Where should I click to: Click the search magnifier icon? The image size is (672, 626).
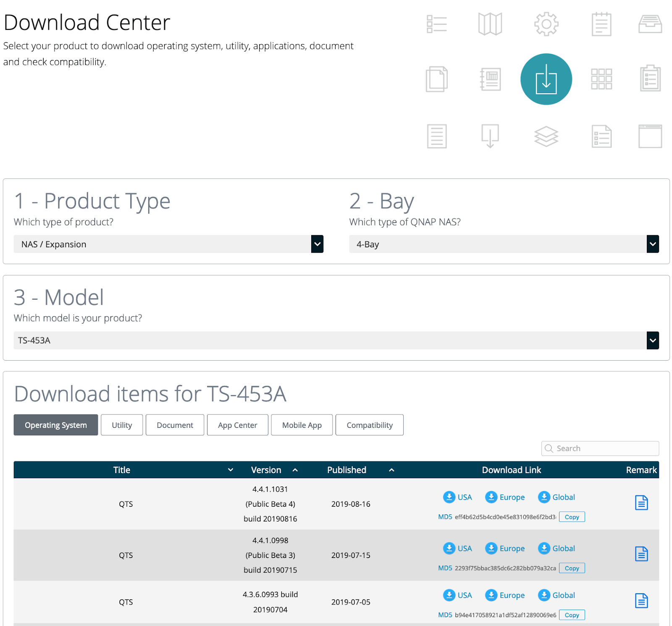pyautogui.click(x=549, y=448)
